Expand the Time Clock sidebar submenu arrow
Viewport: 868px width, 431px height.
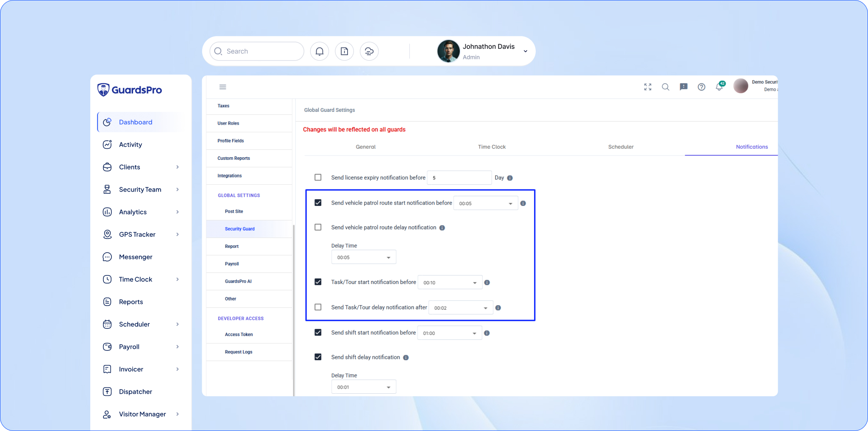tap(178, 279)
